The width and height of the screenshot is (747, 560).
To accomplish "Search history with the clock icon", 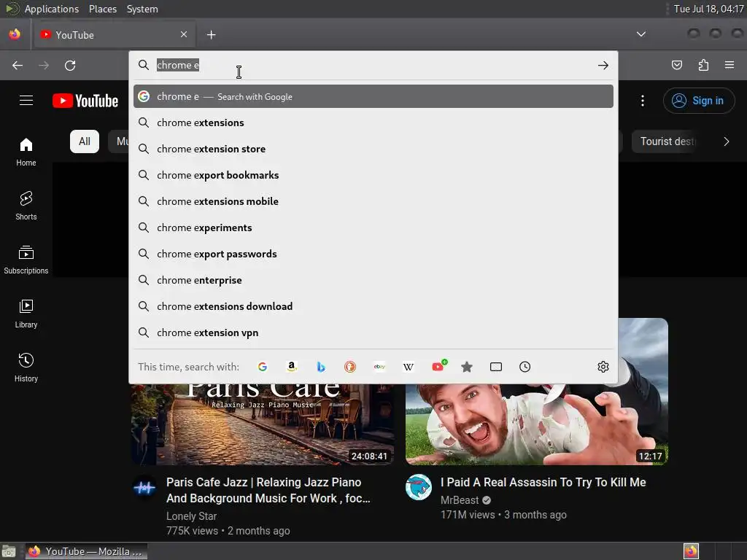I will [525, 367].
